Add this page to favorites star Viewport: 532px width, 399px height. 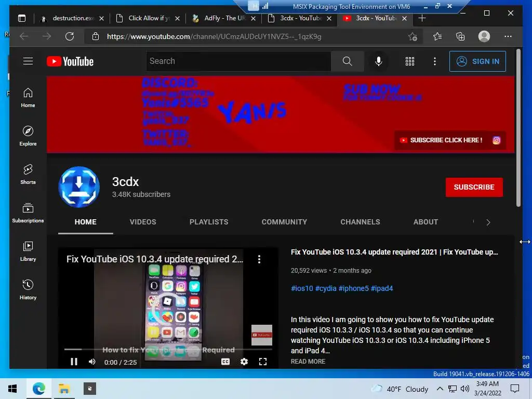click(413, 36)
